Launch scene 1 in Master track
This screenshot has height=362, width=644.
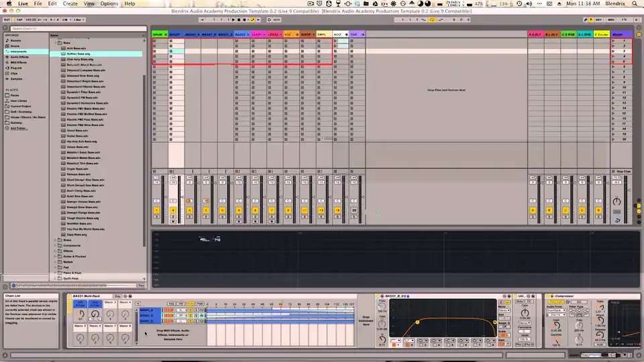613,41
